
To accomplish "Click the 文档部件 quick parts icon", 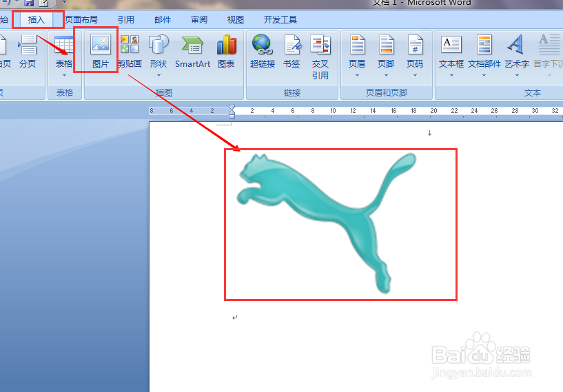I will coord(484,45).
